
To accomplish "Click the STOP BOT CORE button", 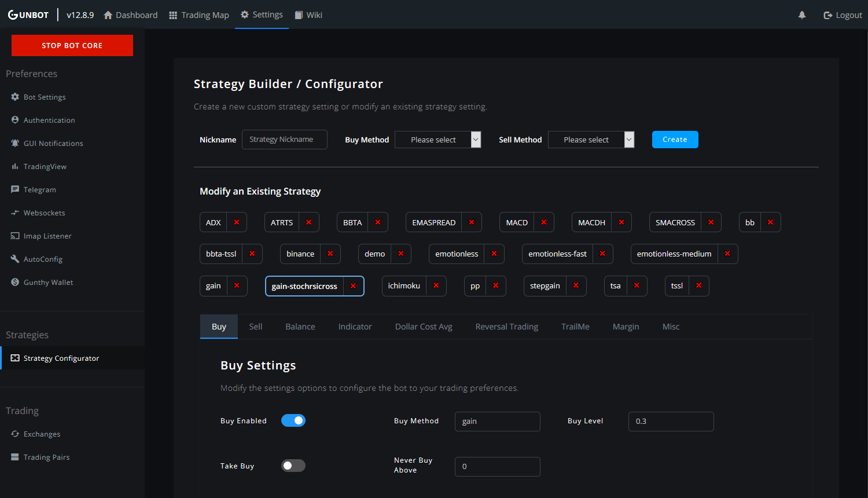I will pyautogui.click(x=72, y=45).
